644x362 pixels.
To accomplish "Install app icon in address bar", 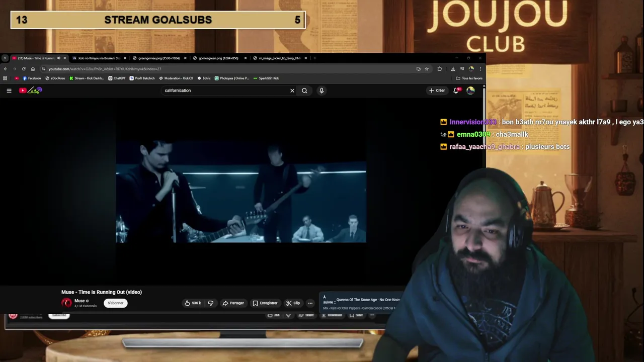I will coord(419,69).
